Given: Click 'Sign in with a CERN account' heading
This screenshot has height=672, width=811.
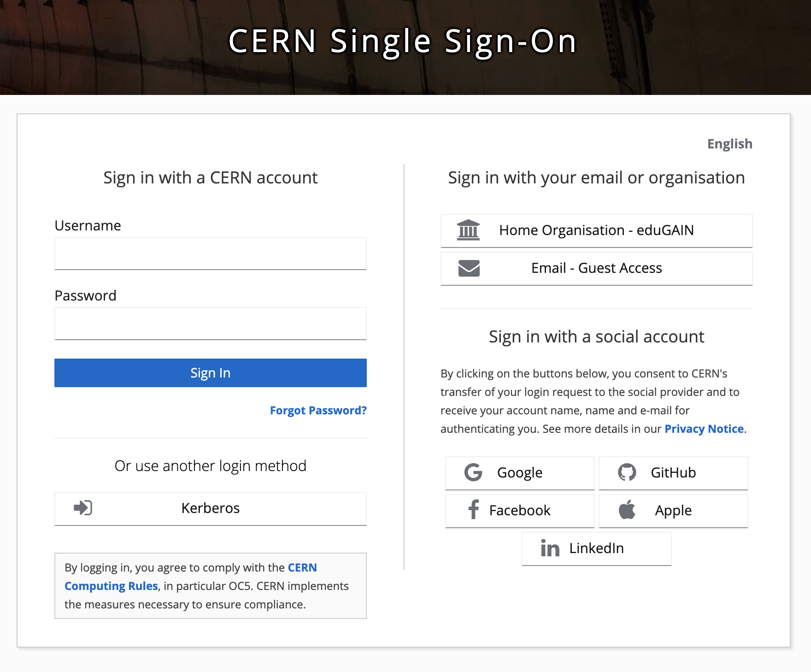Looking at the screenshot, I should tap(211, 178).
